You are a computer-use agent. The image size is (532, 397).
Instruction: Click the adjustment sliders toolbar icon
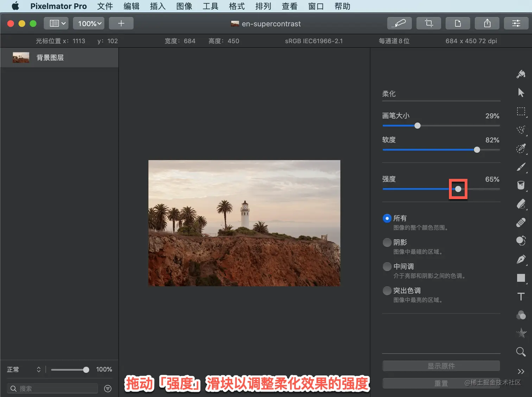[516, 24]
